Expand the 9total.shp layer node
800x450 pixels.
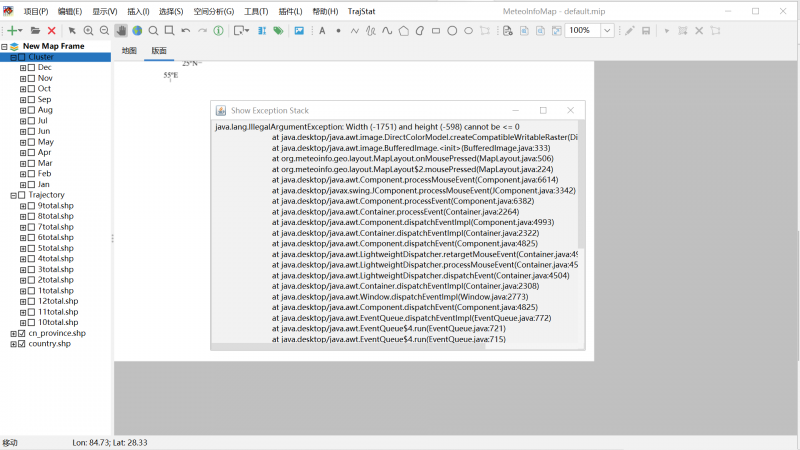click(x=22, y=206)
